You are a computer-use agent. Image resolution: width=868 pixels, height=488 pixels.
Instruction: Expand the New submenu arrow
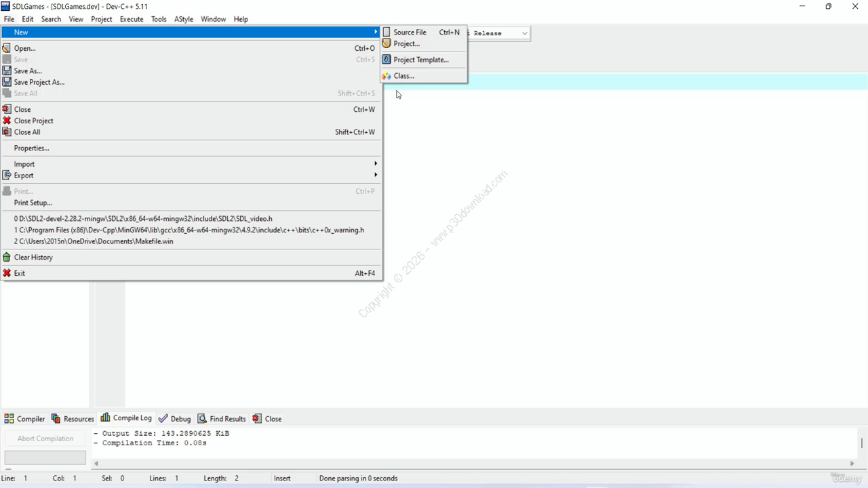(376, 32)
